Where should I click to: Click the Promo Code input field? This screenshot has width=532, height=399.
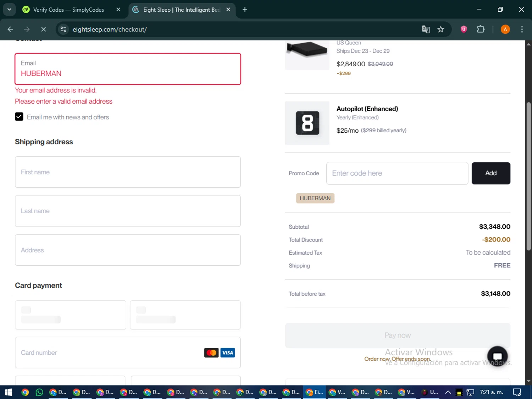[397, 173]
